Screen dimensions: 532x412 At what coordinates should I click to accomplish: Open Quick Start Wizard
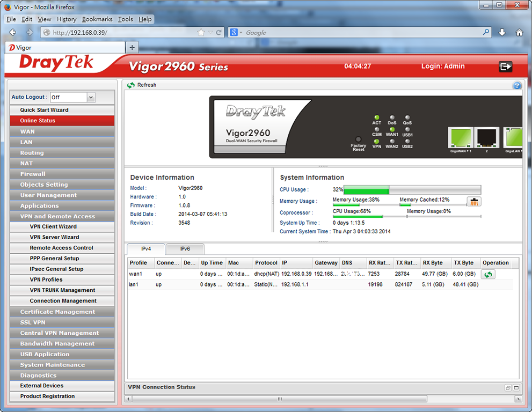point(62,110)
